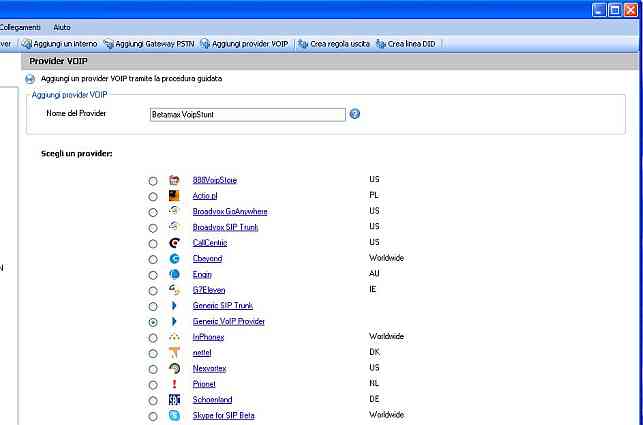Select the Nexvortex radio button

pyautogui.click(x=153, y=369)
